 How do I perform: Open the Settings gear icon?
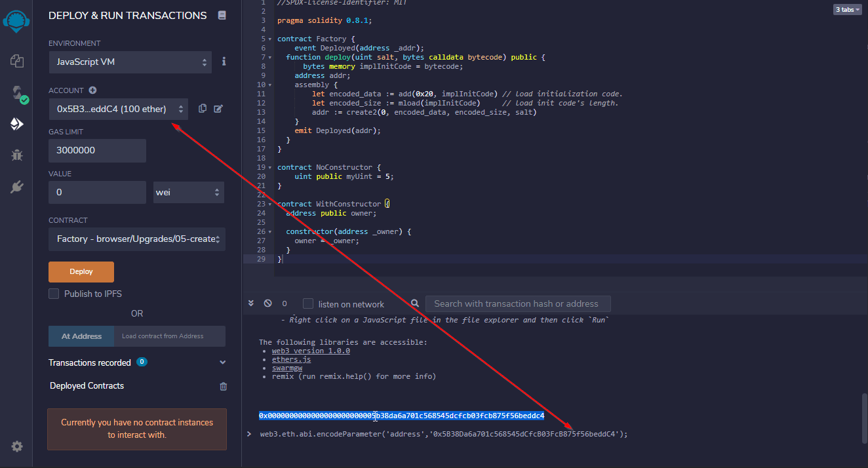coord(17,446)
